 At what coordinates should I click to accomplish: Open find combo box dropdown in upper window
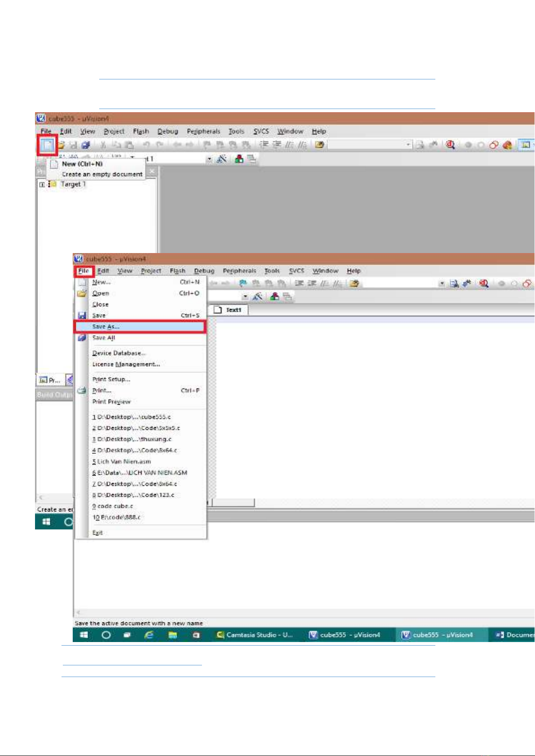pyautogui.click(x=408, y=145)
